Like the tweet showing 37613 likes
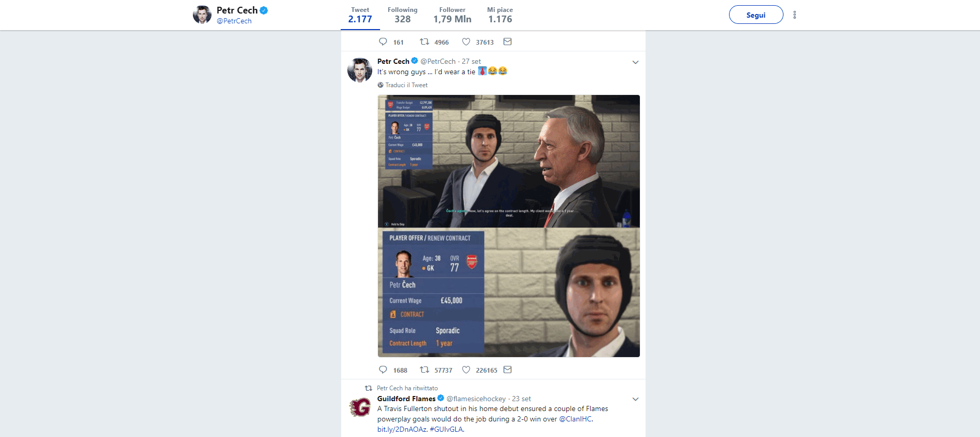The height and width of the screenshot is (437, 980). [x=466, y=42]
